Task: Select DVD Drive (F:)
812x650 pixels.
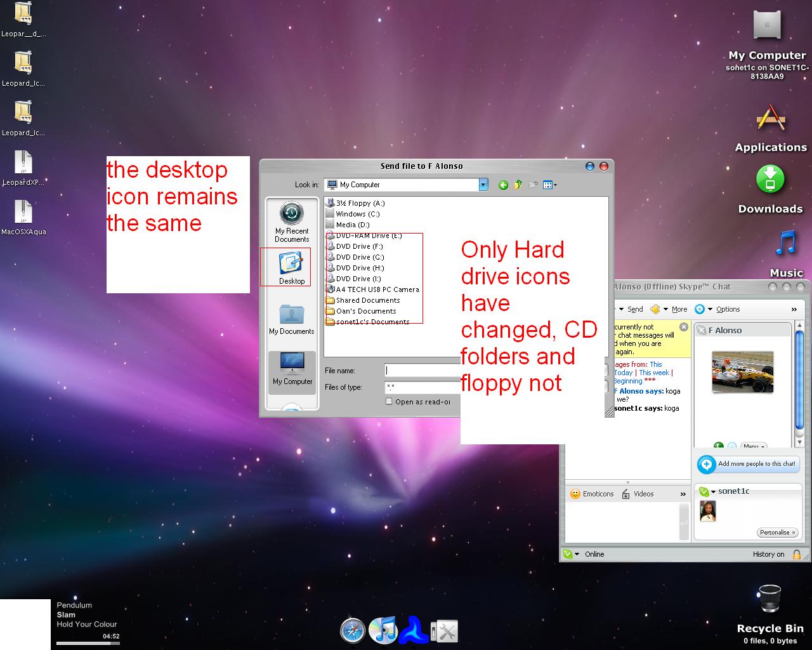Action: [x=355, y=246]
